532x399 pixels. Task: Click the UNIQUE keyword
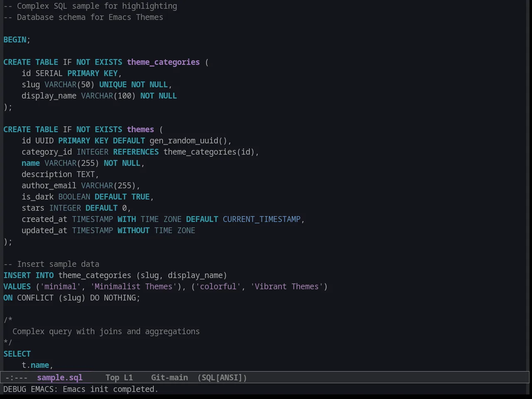113,84
